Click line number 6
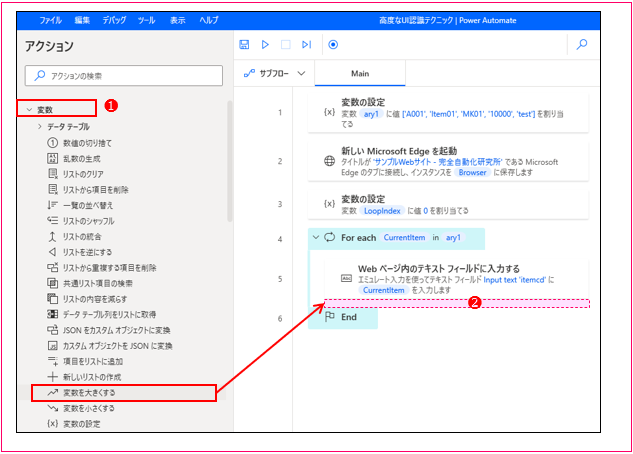Image resolution: width=633 pixels, height=454 pixels. (280, 318)
